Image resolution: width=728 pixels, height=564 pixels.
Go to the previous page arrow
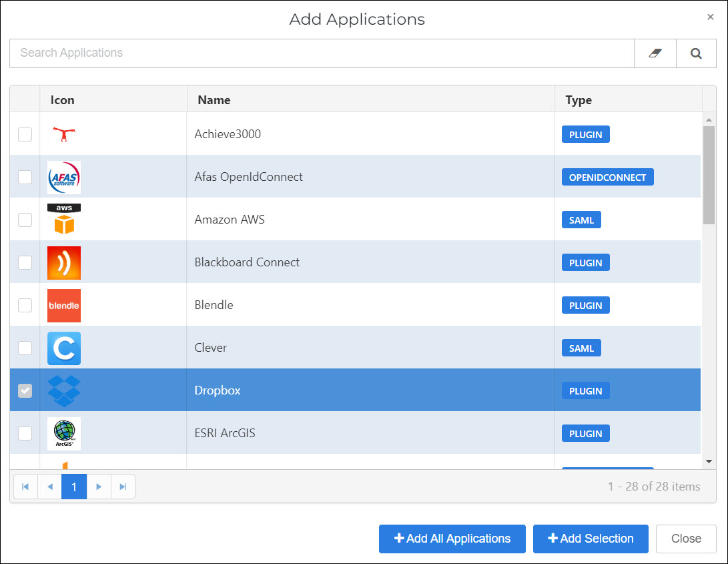[x=49, y=487]
